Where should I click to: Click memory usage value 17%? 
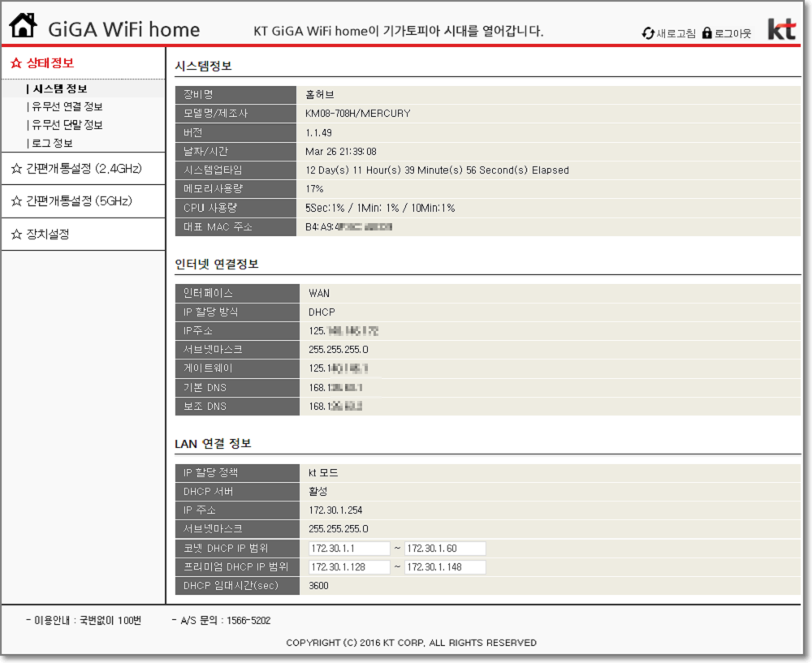click(x=314, y=189)
